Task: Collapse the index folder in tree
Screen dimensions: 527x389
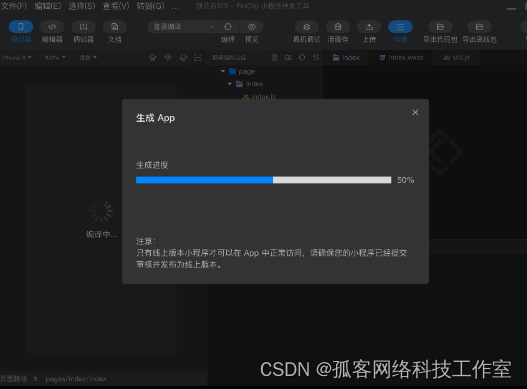Action: [230, 84]
